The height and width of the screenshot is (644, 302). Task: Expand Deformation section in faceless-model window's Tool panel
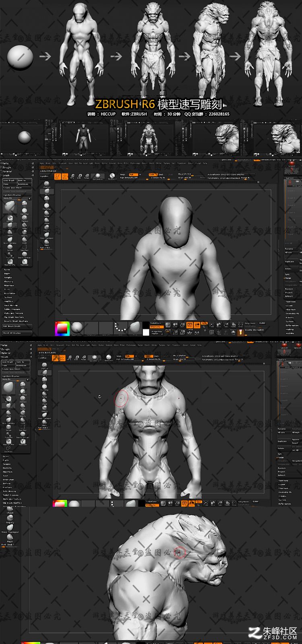pyautogui.click(x=292, y=326)
